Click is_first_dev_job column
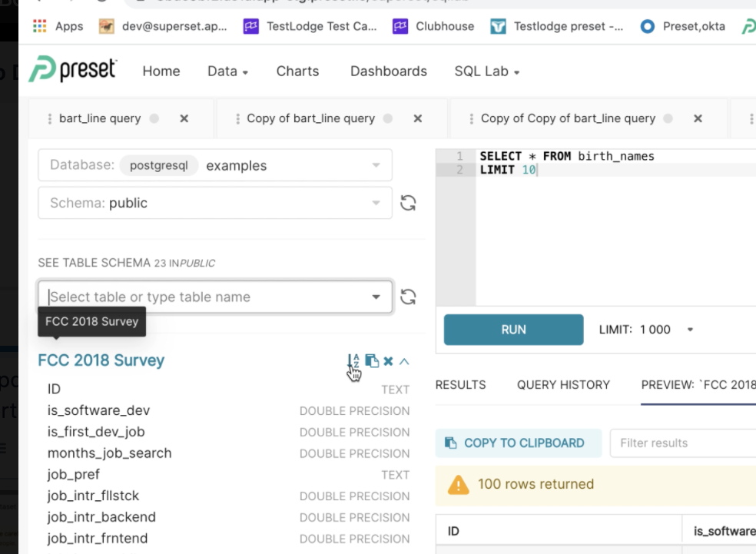 coord(228,432)
